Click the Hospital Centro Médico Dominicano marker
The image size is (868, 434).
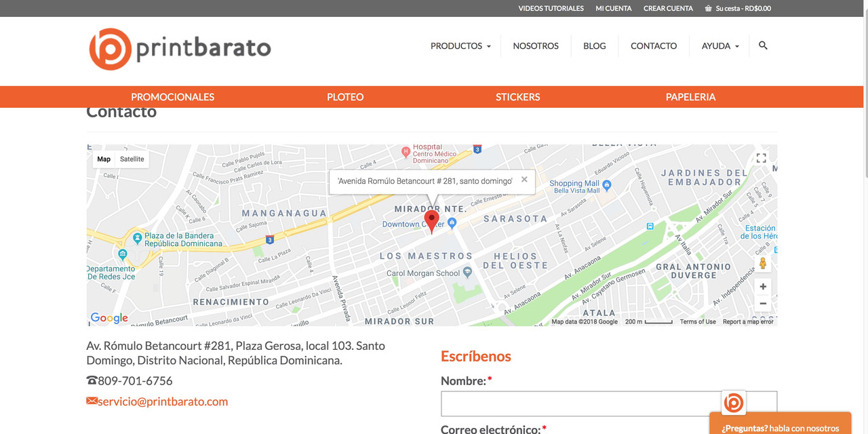[406, 151]
